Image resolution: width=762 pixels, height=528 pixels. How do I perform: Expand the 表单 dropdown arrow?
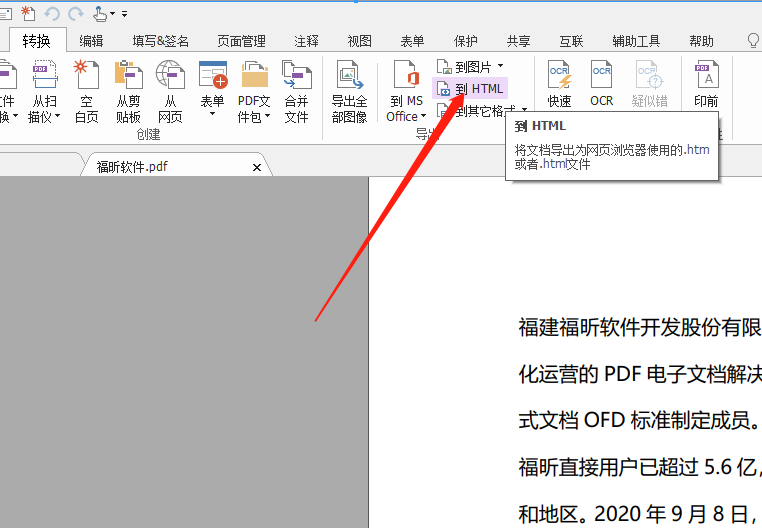tap(212, 114)
